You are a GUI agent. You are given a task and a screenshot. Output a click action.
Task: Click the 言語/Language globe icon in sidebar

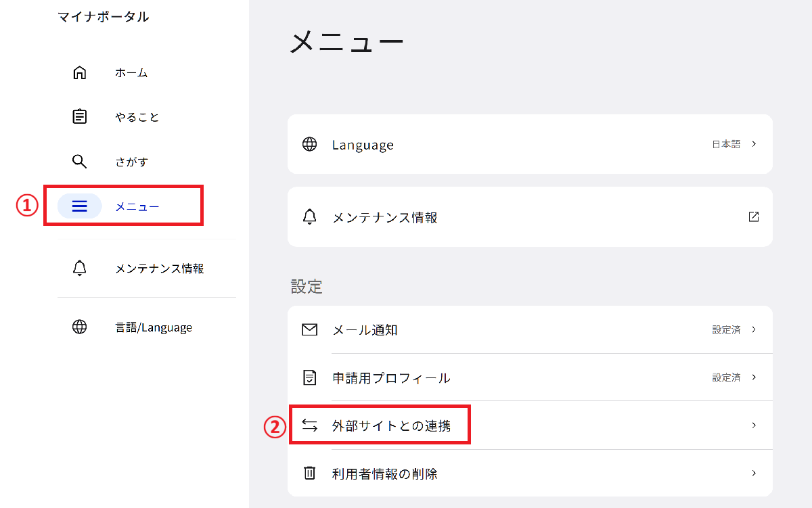coord(80,327)
